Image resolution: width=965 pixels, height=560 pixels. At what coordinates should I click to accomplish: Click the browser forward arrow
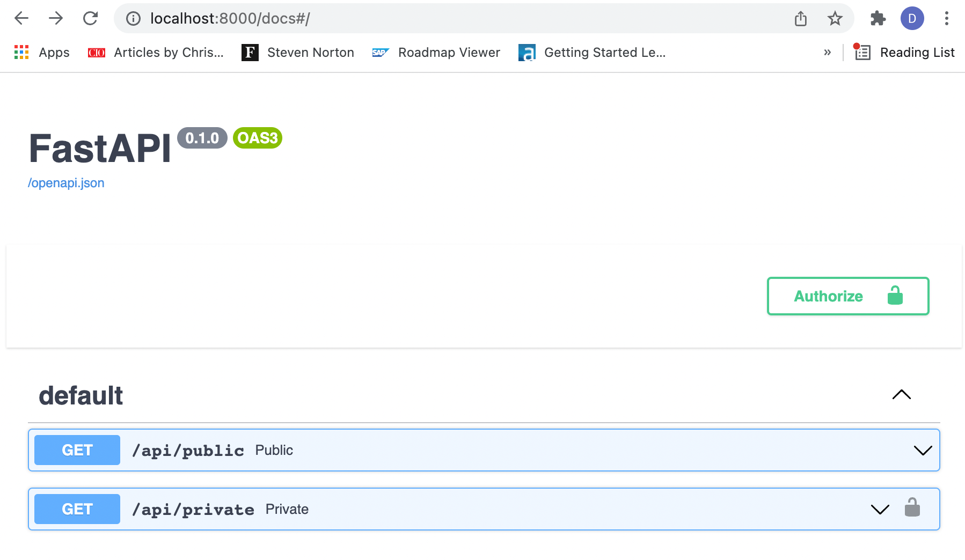[x=56, y=19]
